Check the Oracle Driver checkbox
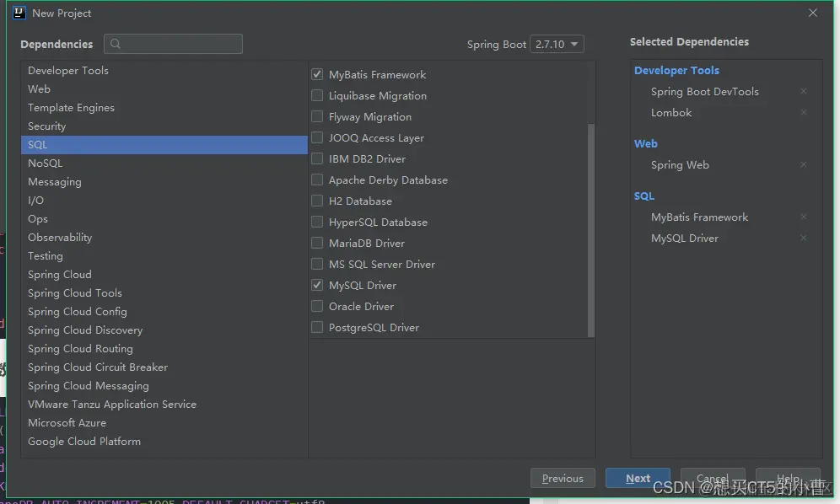 point(317,307)
